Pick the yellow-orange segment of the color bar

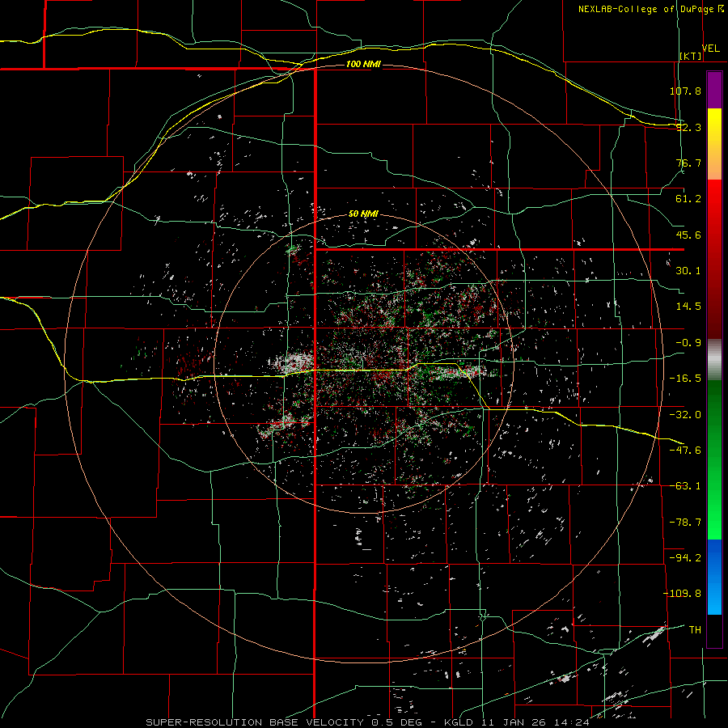(x=714, y=144)
